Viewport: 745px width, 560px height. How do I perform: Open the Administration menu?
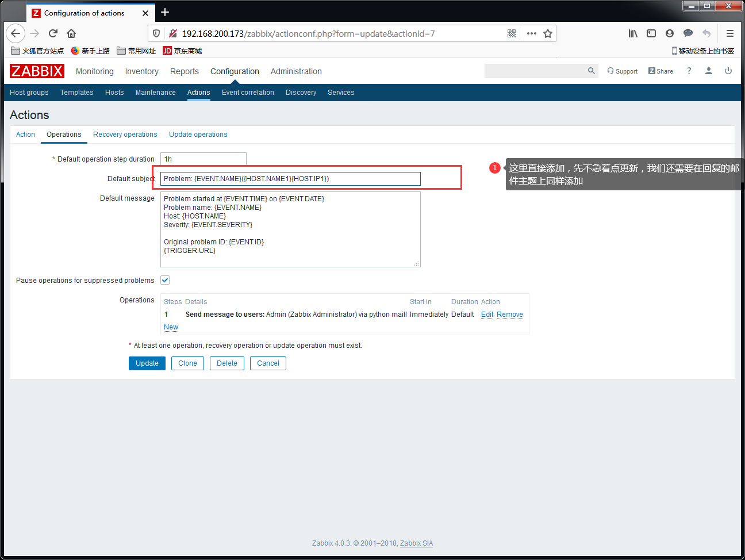296,71
